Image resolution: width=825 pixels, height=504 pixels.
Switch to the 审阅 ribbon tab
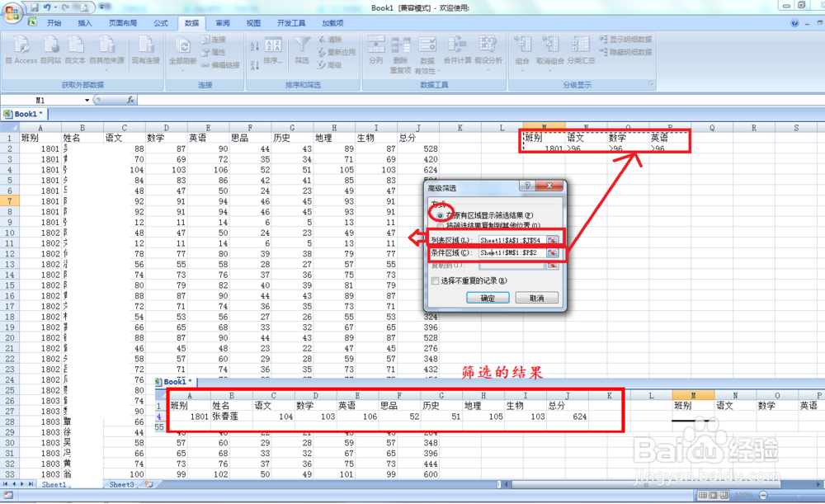[223, 23]
